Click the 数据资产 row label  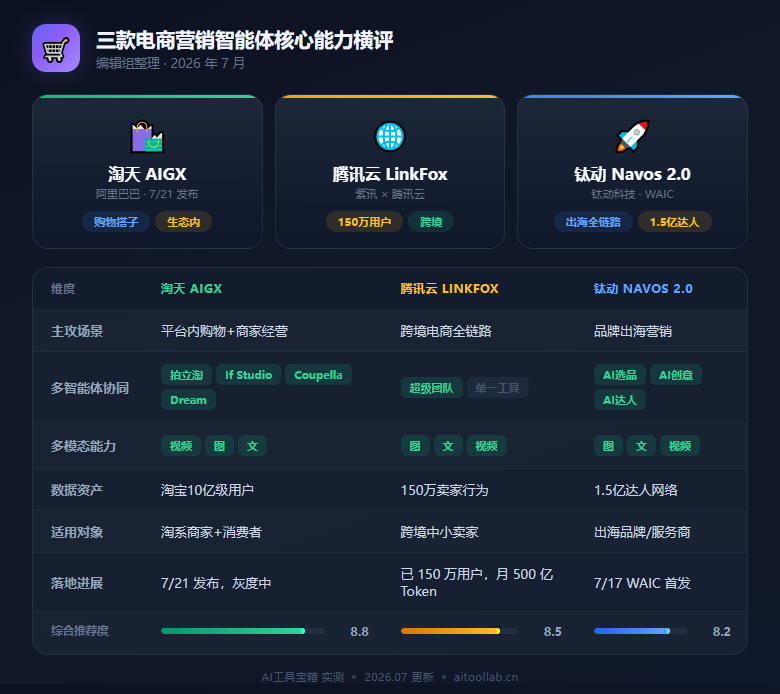pos(77,490)
